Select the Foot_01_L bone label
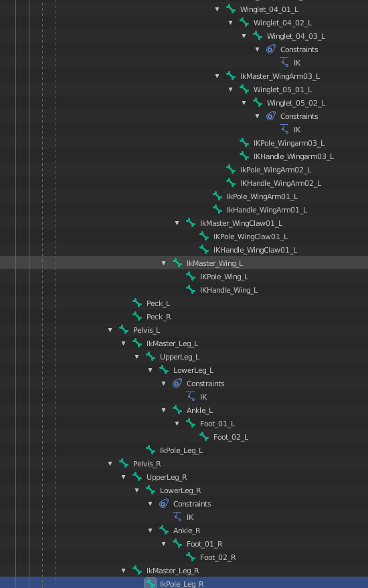368x588 pixels. click(217, 424)
